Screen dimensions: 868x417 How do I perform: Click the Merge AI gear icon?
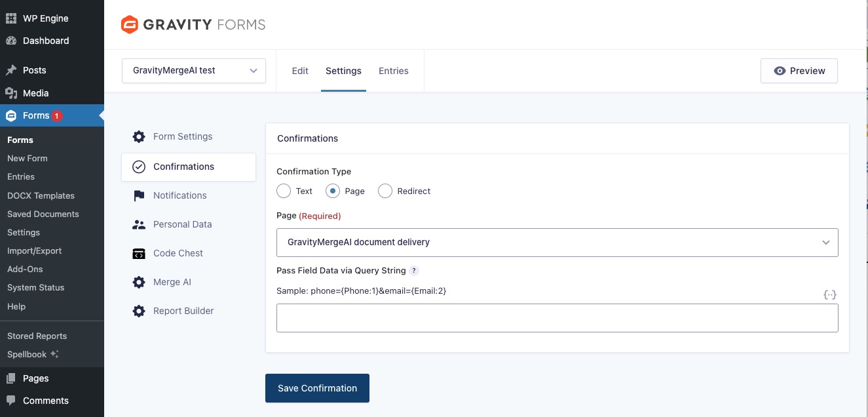[139, 283]
